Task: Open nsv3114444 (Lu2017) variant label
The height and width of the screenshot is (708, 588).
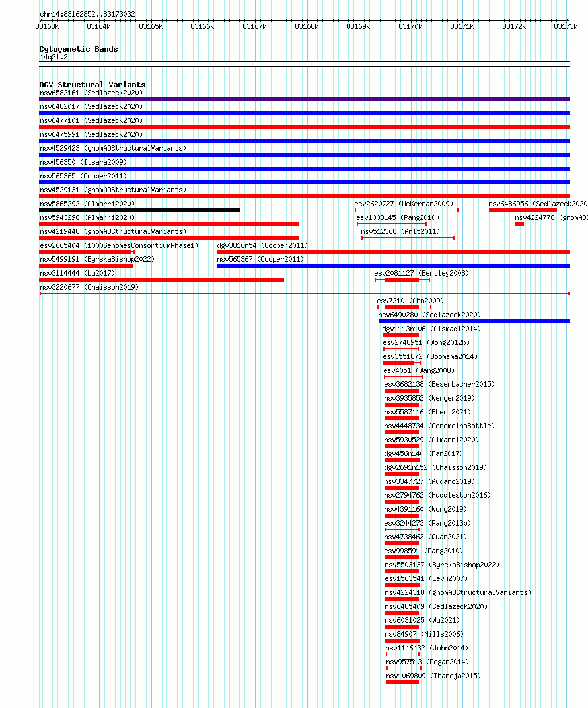Action: (x=77, y=273)
